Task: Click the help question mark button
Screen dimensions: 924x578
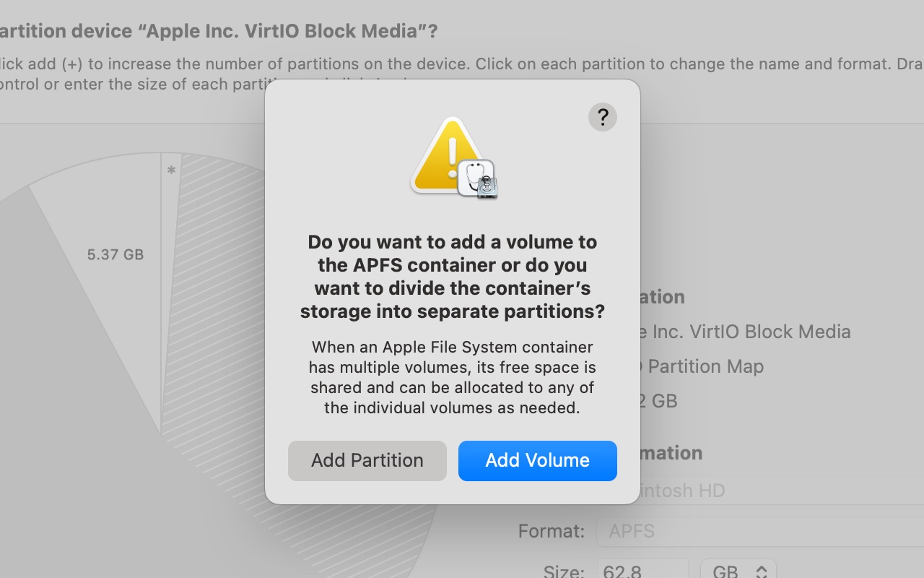Action: coord(602,117)
